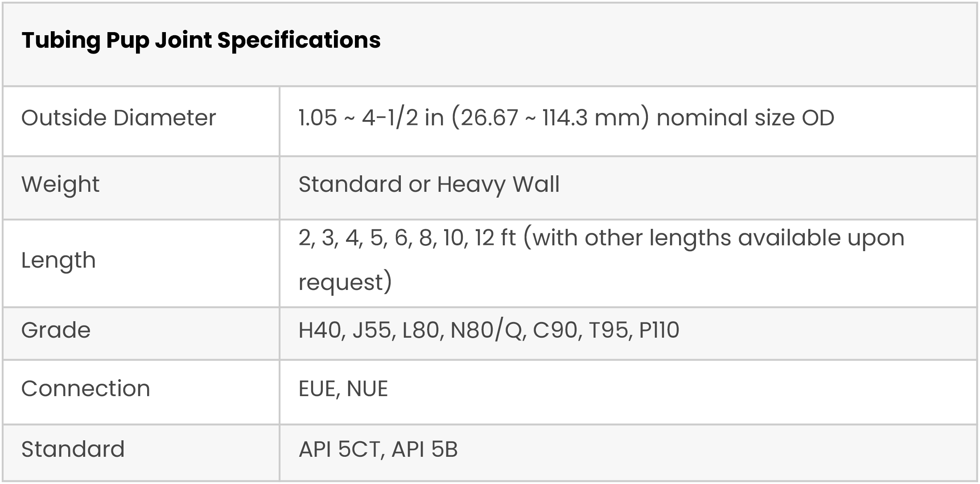The height and width of the screenshot is (484, 980).
Task: Click the J55 grade text
Action: click(x=371, y=330)
